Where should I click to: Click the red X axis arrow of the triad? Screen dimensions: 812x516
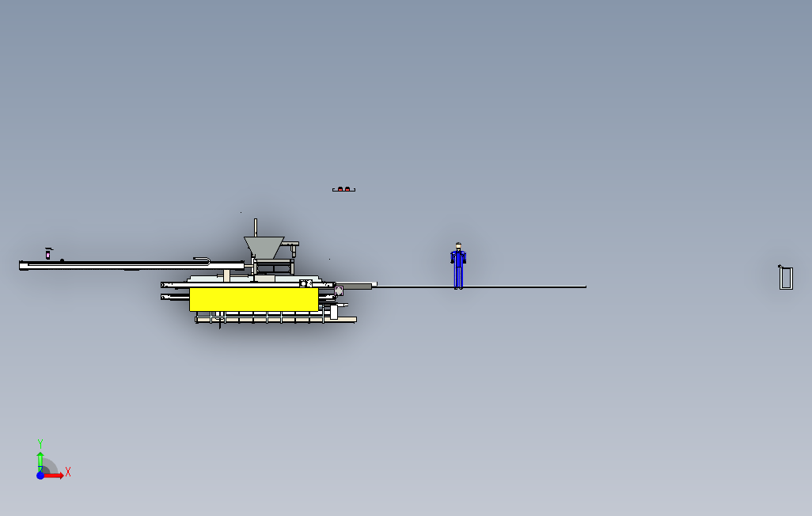[x=53, y=475]
